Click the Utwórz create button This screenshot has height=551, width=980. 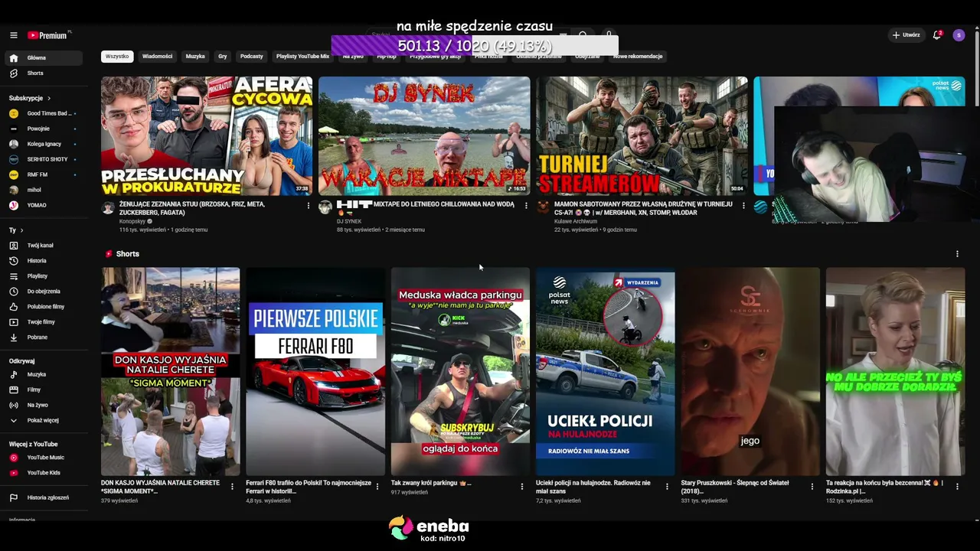point(906,35)
